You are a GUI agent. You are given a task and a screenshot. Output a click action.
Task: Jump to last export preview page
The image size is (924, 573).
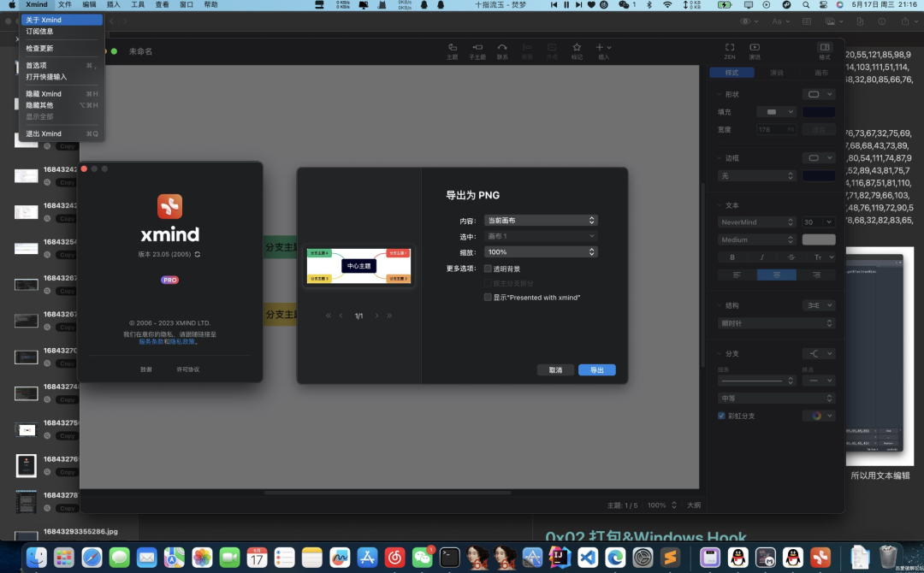[x=389, y=316]
